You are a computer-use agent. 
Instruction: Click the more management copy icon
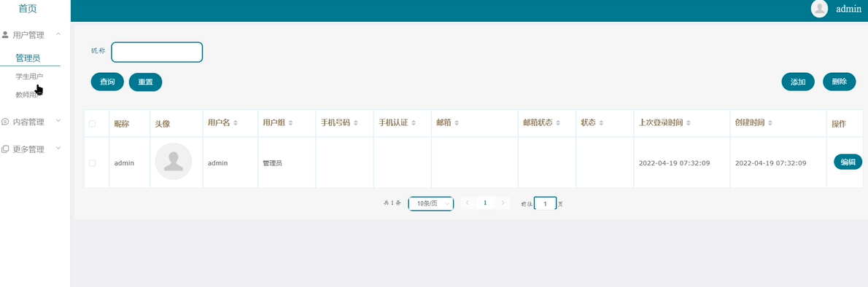coord(6,149)
